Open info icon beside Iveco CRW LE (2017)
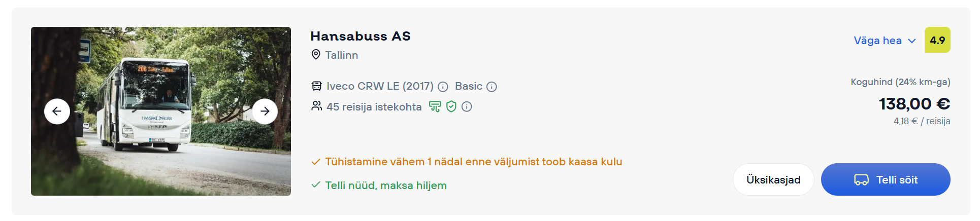Screen dimensions: 980x221 click(x=443, y=87)
